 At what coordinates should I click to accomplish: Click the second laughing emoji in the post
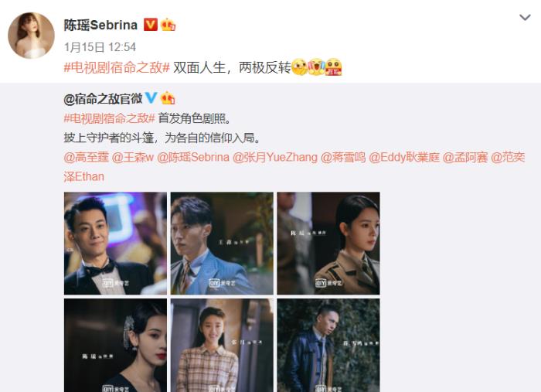pos(316,67)
